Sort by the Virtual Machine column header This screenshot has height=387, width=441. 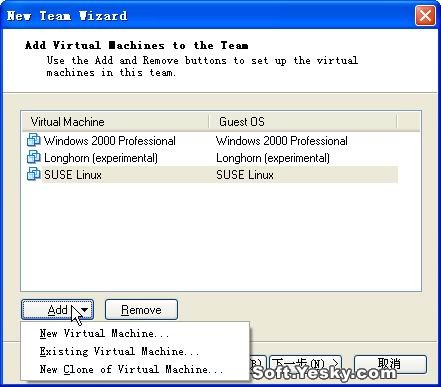[115, 122]
